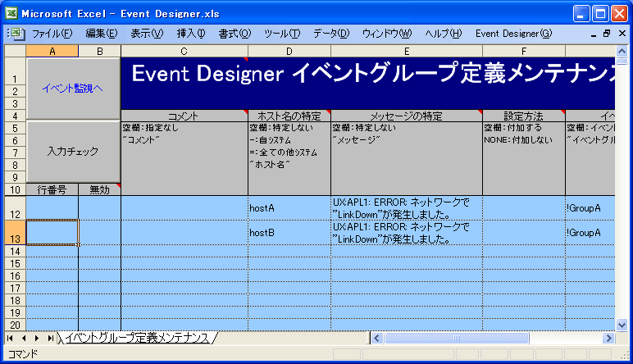This screenshot has height=364, width=633.
Task: Click the 設定方法 heading cell
Action: pyautogui.click(x=524, y=116)
